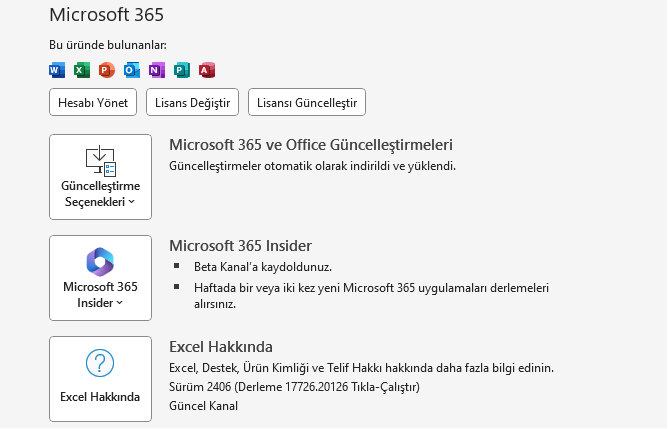Viewport: 668px width, 429px height.
Task: Click the Publisher app icon
Action: click(182, 70)
